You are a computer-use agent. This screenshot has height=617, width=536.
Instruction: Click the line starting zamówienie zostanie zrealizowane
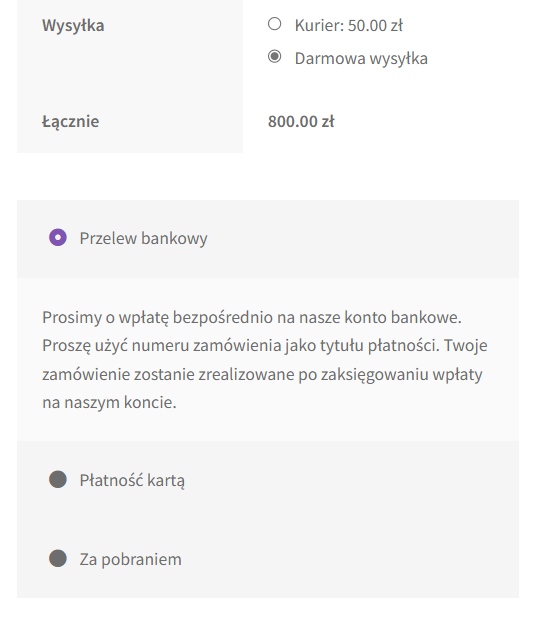coord(262,374)
